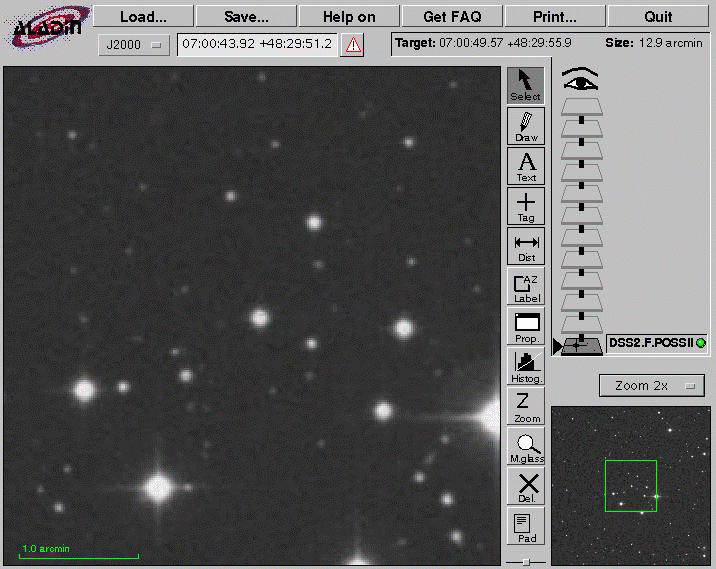Click the diffraction-spiked star above the scale bar
Image resolution: width=716 pixels, height=569 pixels.
[x=158, y=487]
